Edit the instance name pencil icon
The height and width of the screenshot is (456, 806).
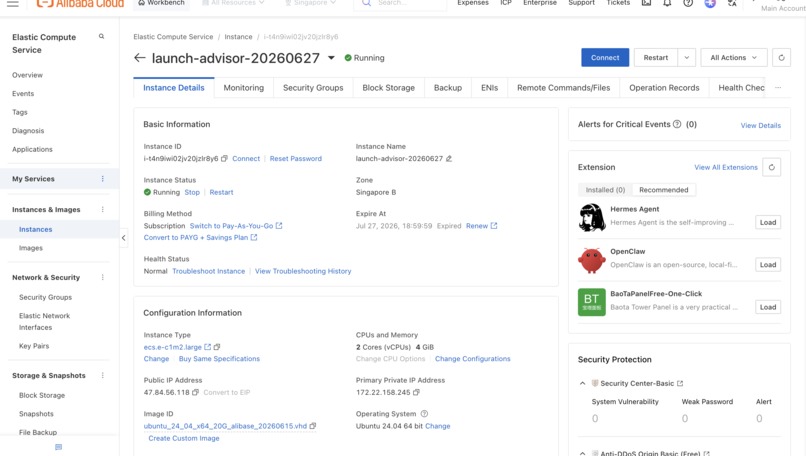pyautogui.click(x=449, y=159)
